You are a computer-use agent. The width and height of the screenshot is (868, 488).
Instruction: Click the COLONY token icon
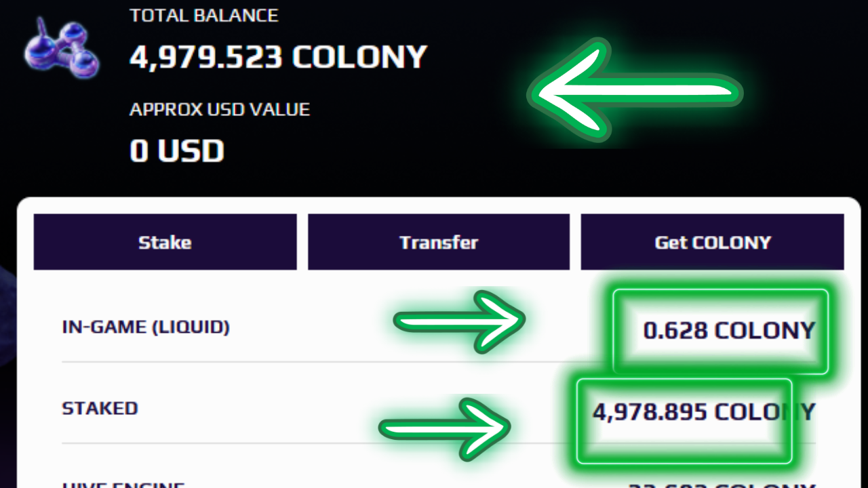(x=61, y=50)
